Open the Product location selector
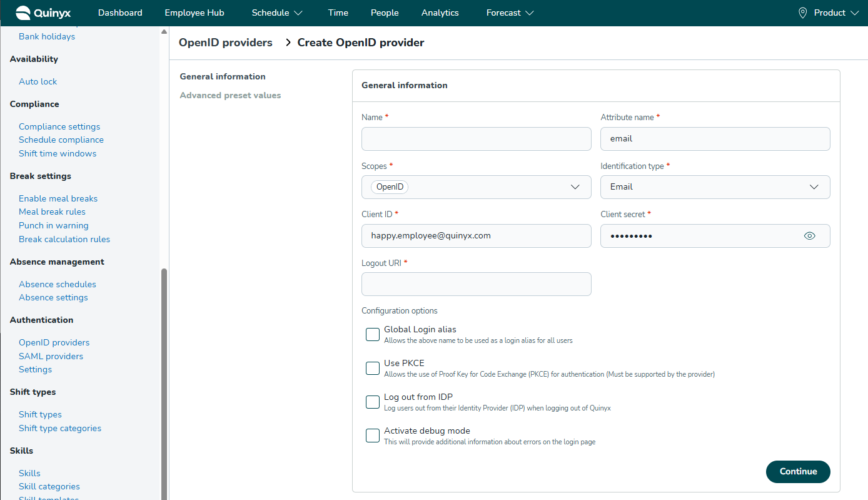The width and height of the screenshot is (868, 500). click(x=829, y=13)
